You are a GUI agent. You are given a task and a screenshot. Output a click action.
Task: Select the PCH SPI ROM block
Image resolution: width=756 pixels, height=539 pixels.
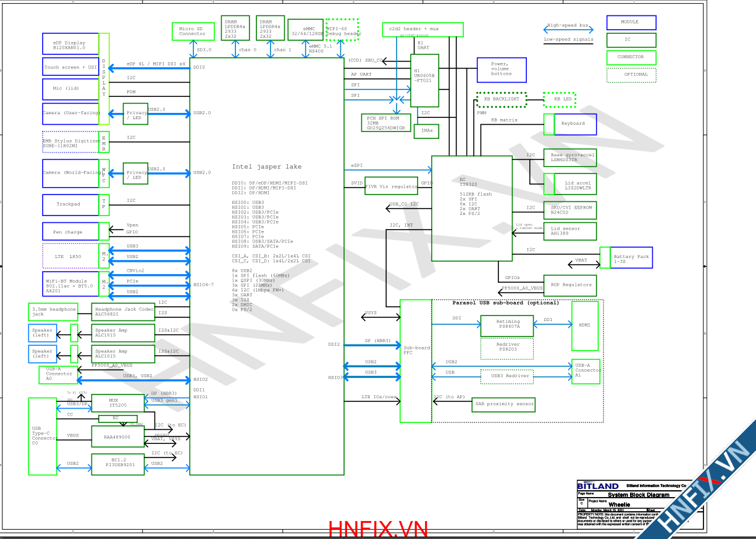click(385, 122)
